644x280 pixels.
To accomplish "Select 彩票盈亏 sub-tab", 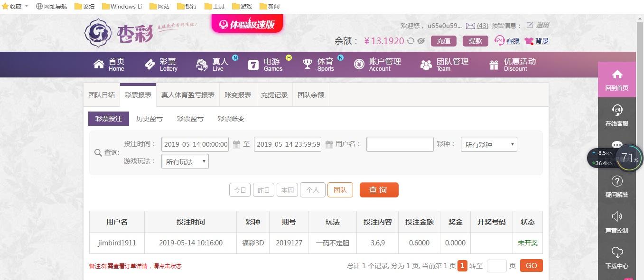I will click(190, 119).
